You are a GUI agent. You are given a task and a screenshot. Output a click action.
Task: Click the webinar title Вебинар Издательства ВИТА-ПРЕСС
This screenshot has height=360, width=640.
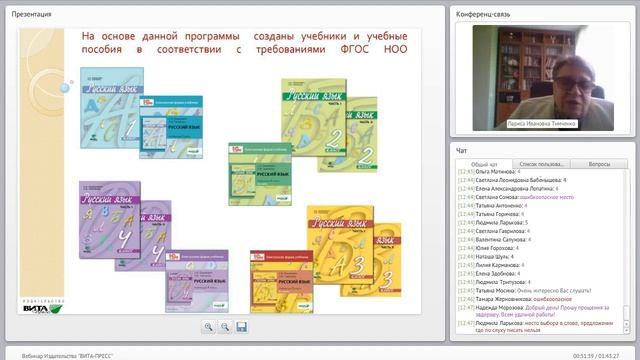[67, 356]
